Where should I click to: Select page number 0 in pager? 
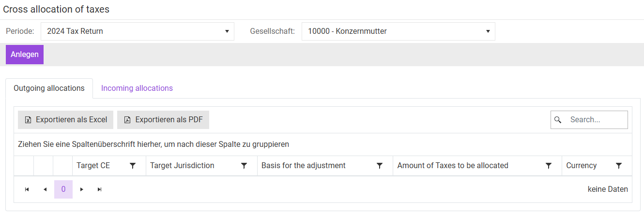pos(63,189)
